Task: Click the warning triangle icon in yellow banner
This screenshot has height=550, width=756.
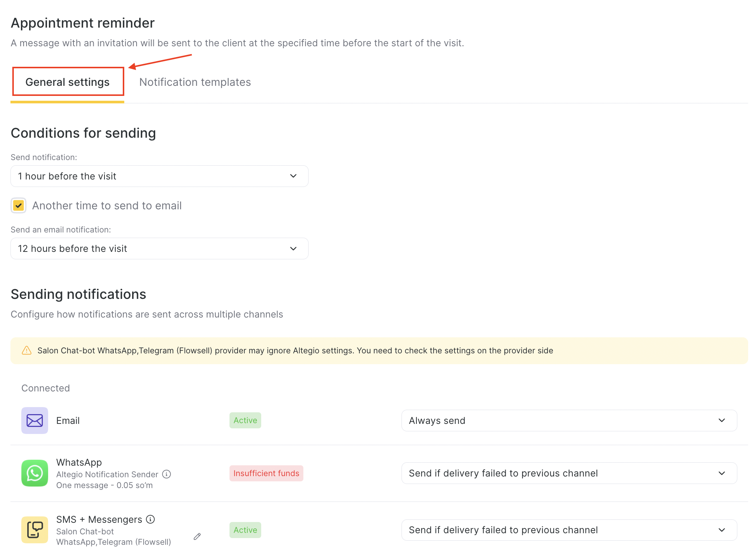Action: pos(27,350)
